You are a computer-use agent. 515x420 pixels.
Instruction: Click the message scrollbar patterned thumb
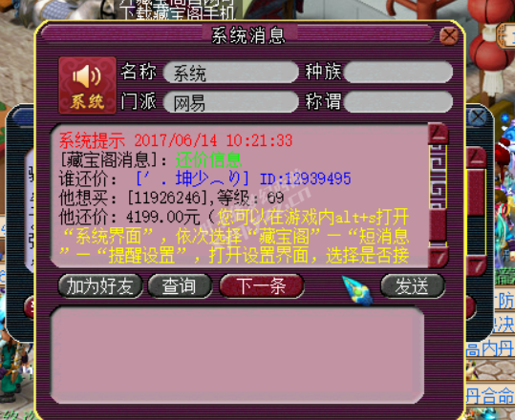[439, 177]
